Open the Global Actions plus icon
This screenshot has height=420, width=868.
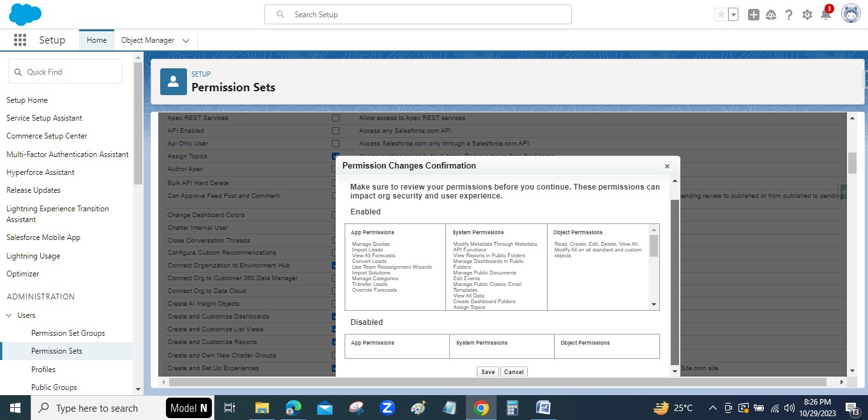(754, 15)
